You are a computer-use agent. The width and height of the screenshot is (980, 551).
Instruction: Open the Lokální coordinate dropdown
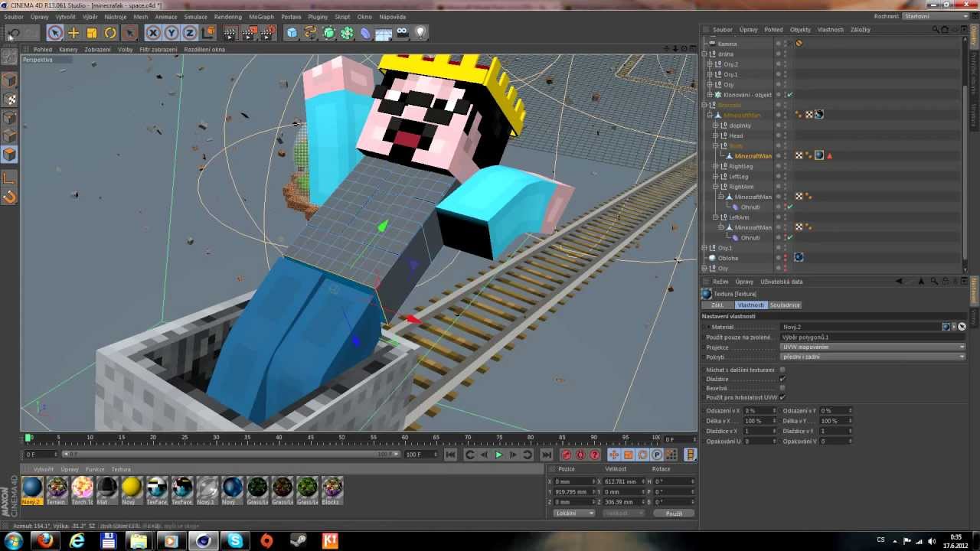[573, 514]
